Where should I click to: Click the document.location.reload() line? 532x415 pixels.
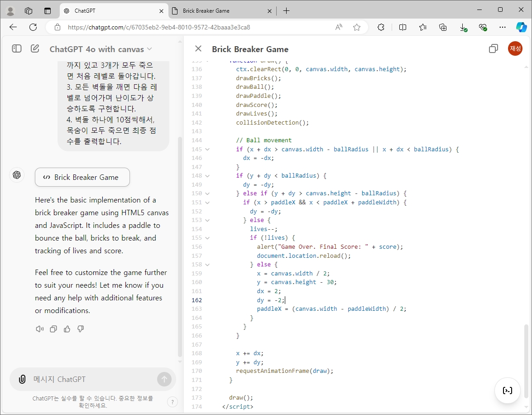click(304, 256)
